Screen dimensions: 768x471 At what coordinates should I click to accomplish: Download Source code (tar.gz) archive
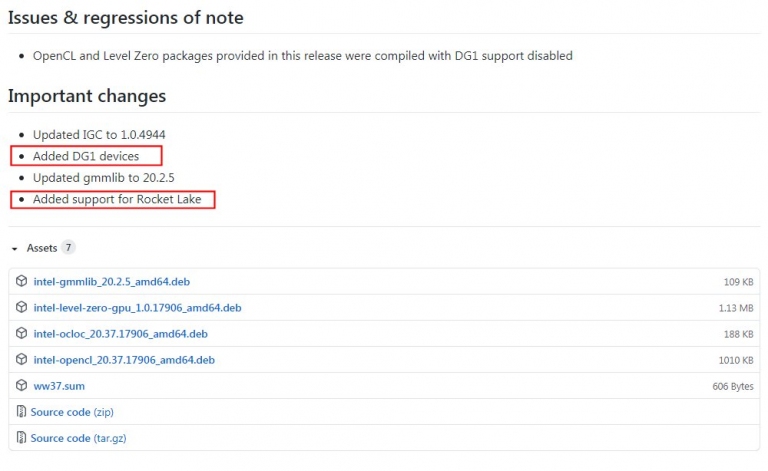[x=78, y=438]
